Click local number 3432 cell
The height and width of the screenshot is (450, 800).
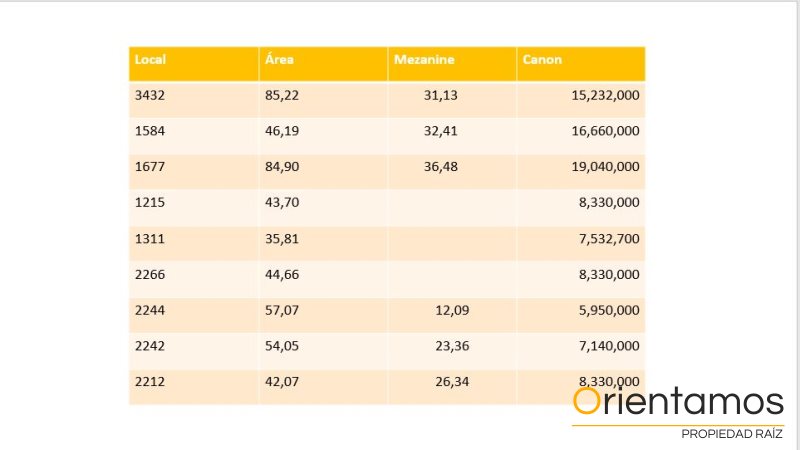click(149, 95)
